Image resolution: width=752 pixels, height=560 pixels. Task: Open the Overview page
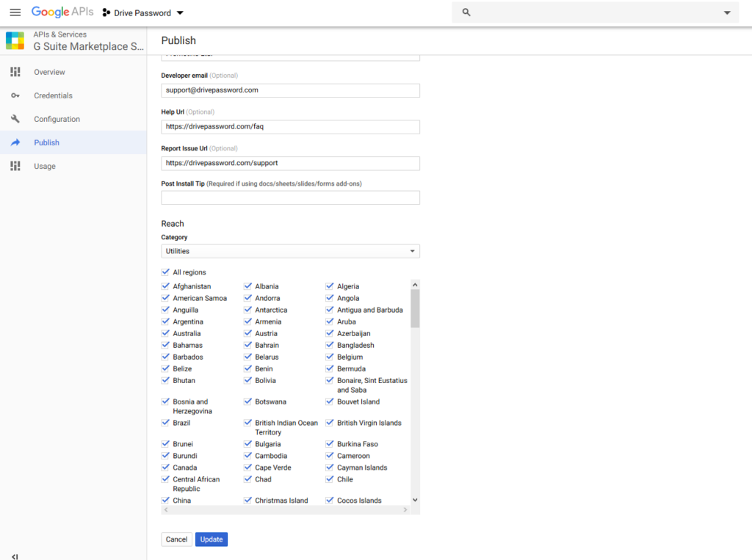click(x=49, y=72)
